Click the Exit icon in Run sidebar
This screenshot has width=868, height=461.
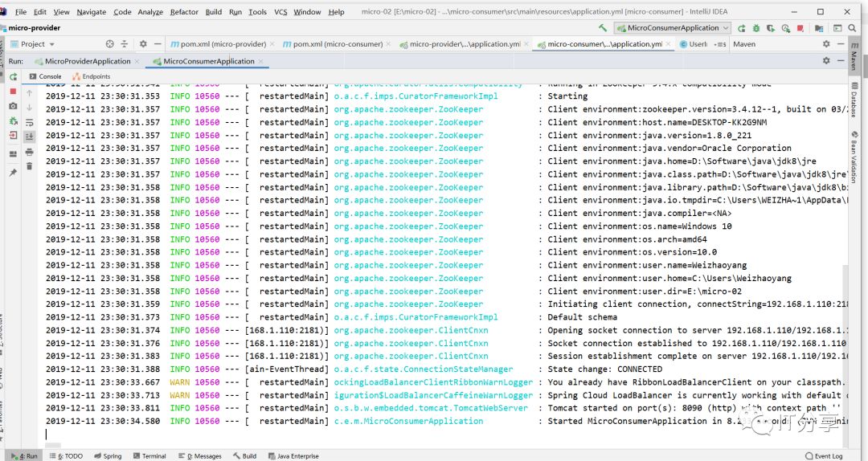click(14, 135)
